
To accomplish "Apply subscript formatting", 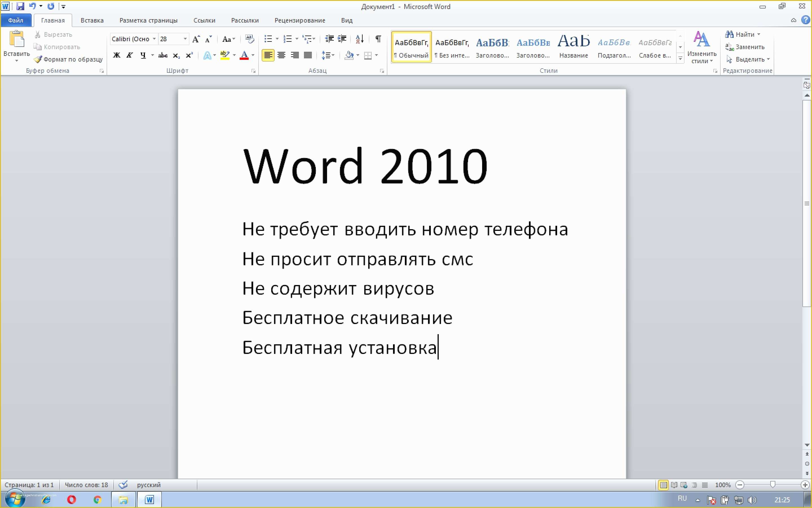I will tap(176, 55).
